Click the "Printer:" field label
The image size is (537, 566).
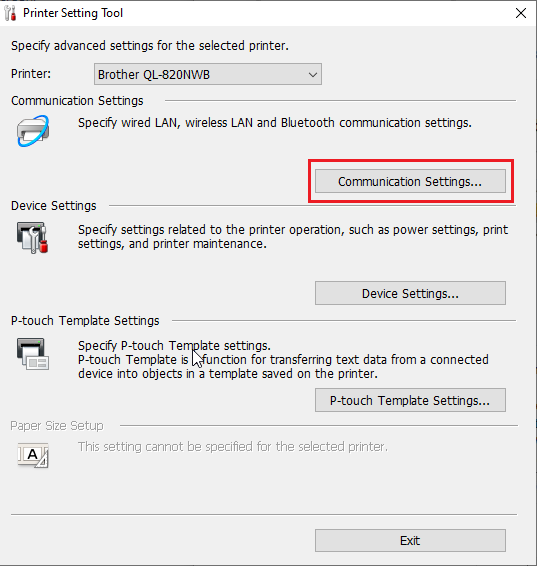tap(31, 74)
